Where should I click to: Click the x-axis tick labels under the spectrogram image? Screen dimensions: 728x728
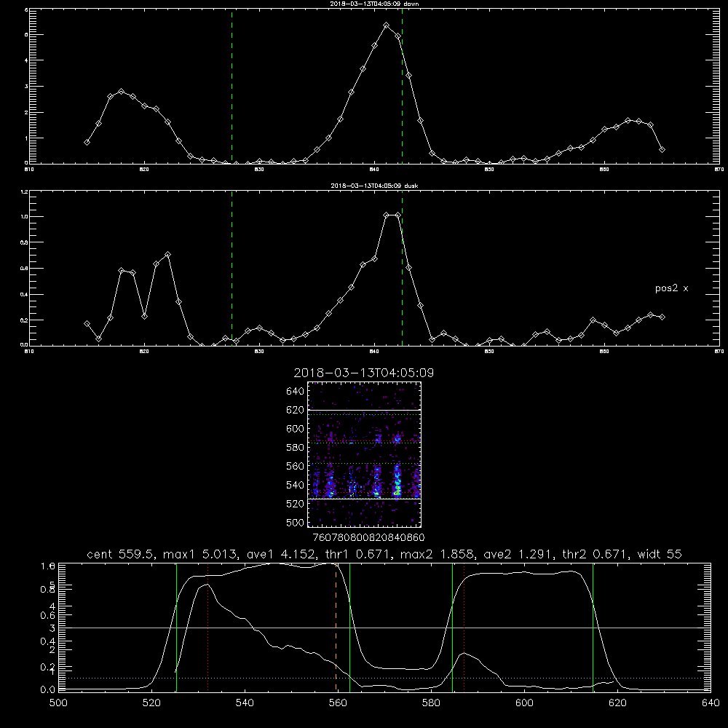click(x=368, y=537)
